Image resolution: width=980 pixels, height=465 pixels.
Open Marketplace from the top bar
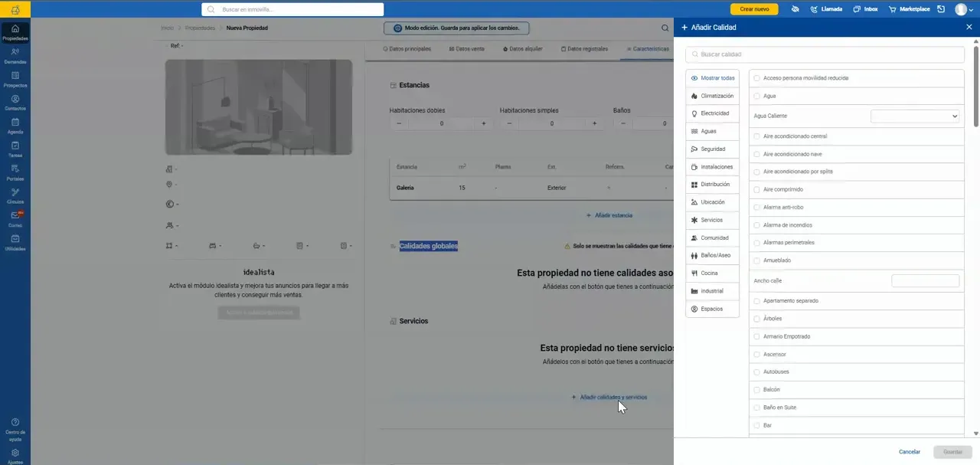[909, 9]
